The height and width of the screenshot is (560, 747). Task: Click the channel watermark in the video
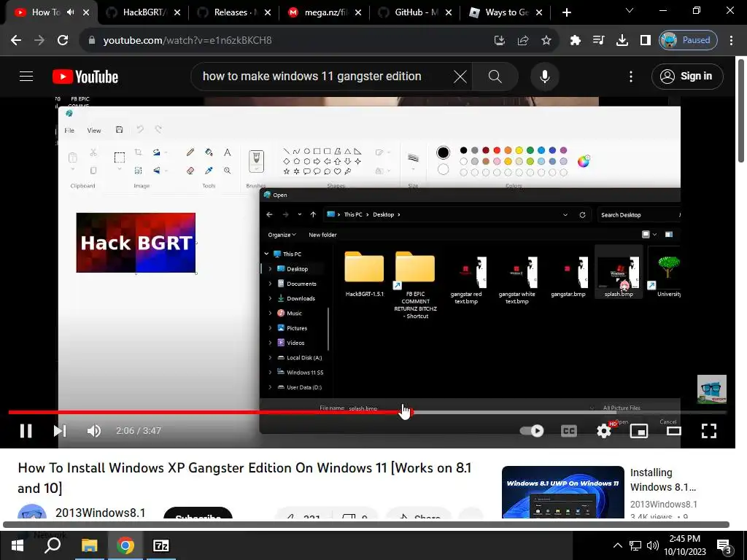pyautogui.click(x=711, y=389)
